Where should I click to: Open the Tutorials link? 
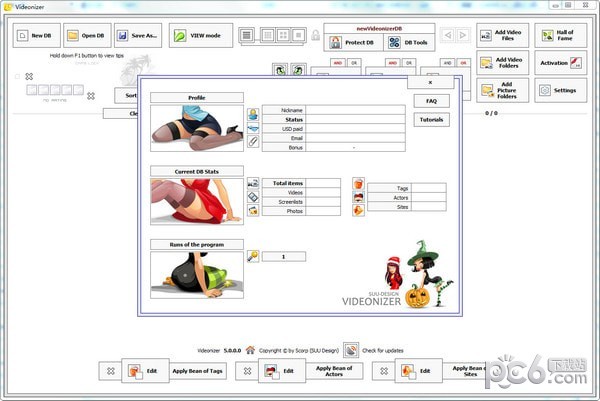click(430, 119)
